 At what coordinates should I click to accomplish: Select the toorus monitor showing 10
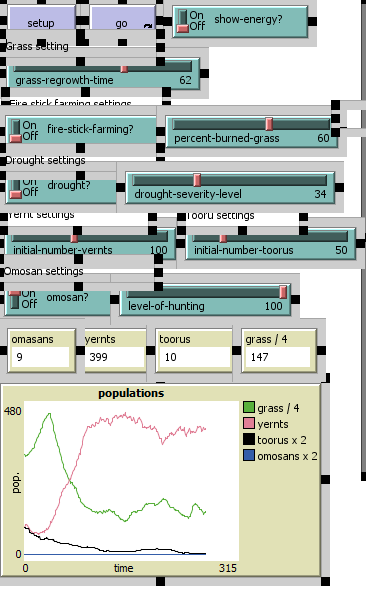point(193,357)
